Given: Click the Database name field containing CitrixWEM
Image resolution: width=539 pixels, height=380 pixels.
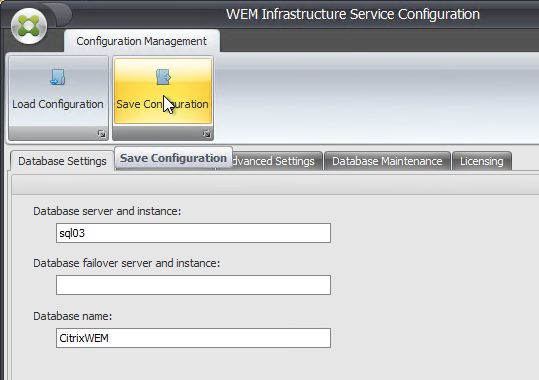Looking at the screenshot, I should (x=194, y=338).
